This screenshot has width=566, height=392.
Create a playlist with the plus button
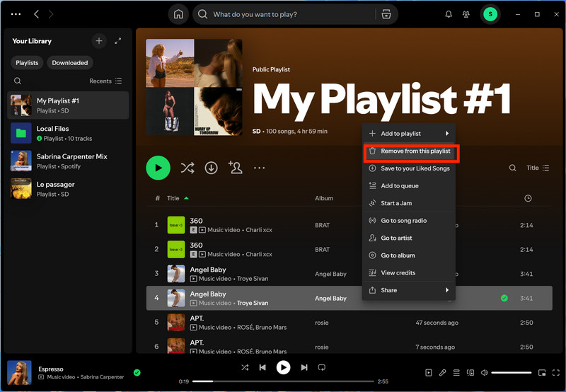point(99,41)
